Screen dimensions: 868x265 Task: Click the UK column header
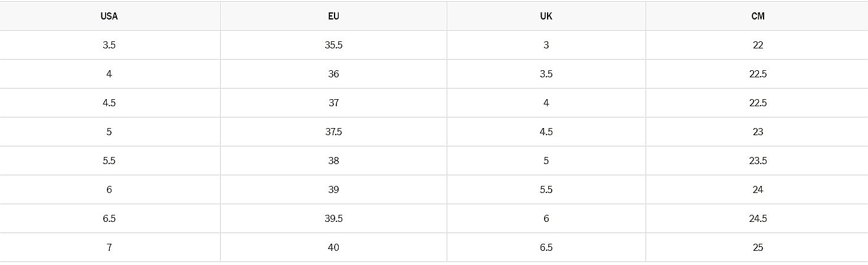546,17
